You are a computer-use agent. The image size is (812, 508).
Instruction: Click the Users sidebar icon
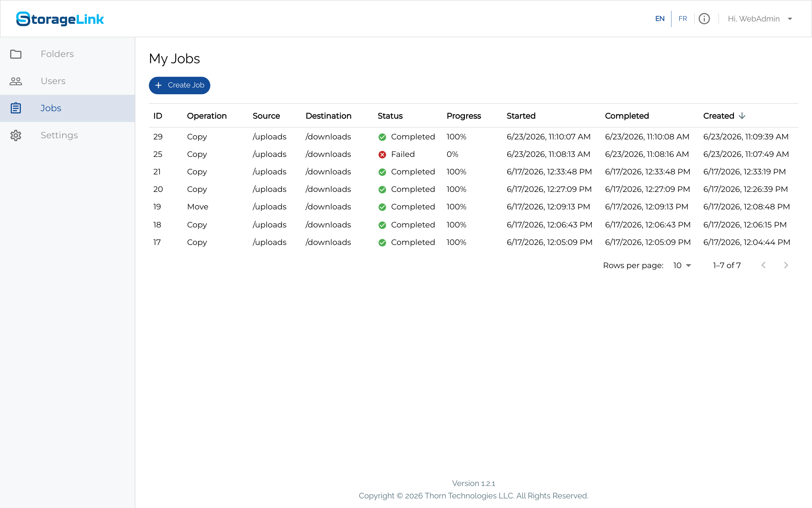click(x=16, y=81)
